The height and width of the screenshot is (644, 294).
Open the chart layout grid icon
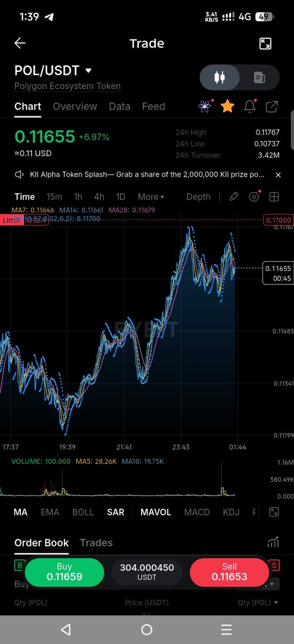pos(274,196)
